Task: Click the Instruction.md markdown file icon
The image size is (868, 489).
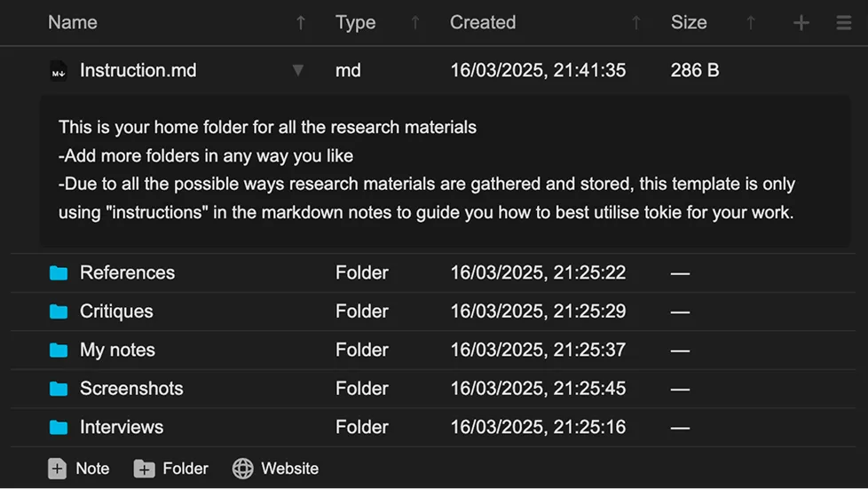Action: pos(59,71)
